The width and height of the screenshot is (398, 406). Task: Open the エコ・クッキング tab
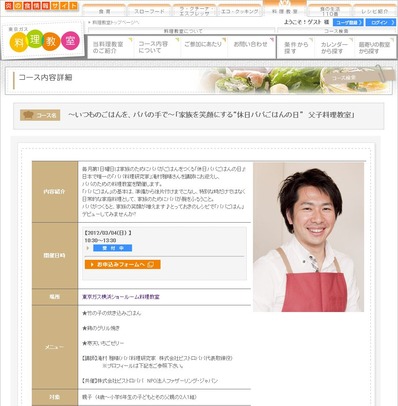point(240,11)
